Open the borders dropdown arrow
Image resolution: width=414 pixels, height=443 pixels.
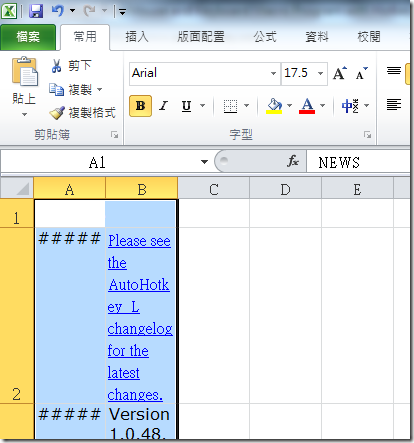pos(246,106)
